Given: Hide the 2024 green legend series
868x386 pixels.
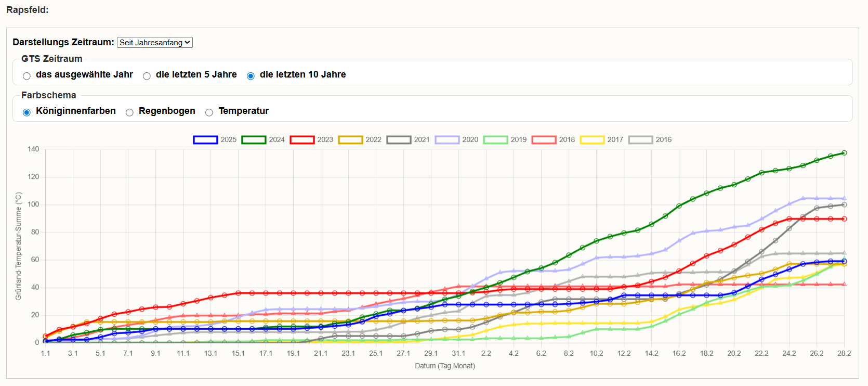Looking at the screenshot, I should pos(254,140).
